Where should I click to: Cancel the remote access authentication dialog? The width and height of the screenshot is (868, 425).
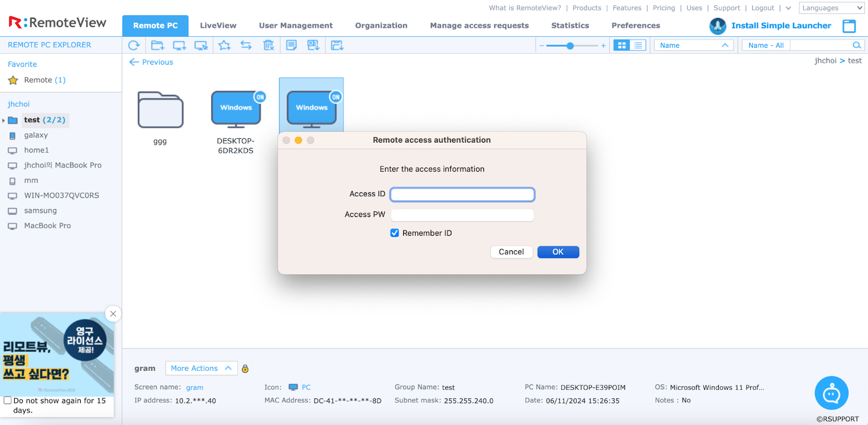[511, 252]
